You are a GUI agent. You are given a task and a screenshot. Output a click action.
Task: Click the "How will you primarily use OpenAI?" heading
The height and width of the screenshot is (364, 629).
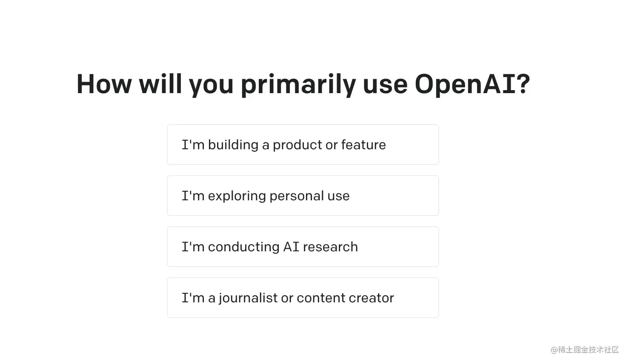[303, 84]
